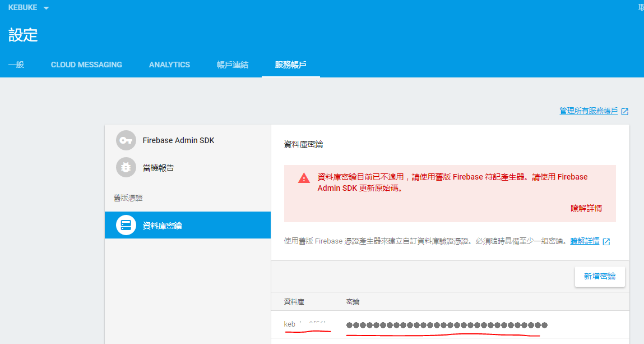Image resolution: width=644 pixels, height=344 pixels.
Task: Open the CLOUD MESSAGING tab
Action: click(86, 65)
